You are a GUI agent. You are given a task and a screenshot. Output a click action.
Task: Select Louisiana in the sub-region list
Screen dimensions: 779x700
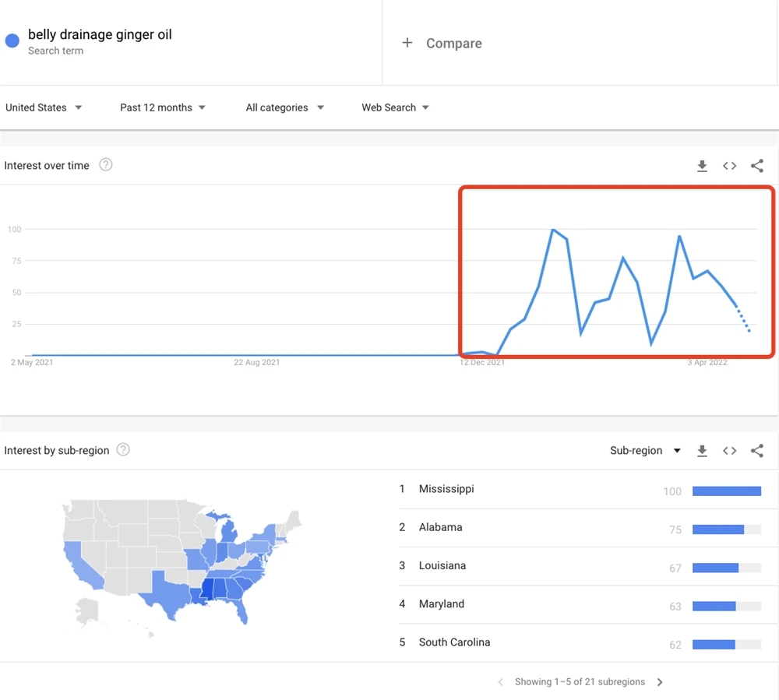point(442,565)
